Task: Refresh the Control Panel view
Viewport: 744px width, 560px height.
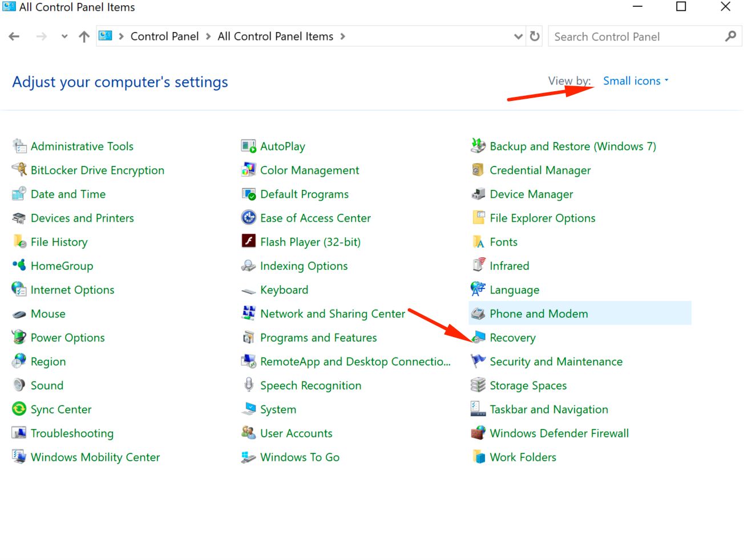Action: 535,36
